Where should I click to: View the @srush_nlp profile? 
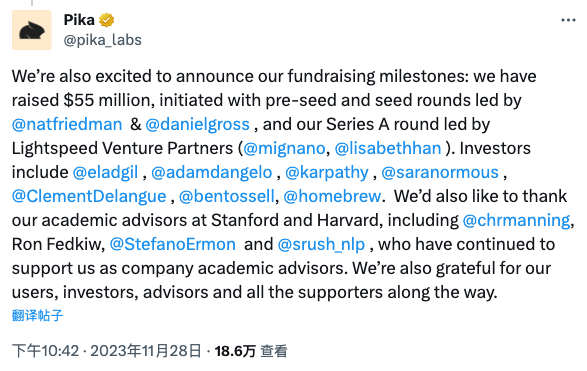coord(321,244)
